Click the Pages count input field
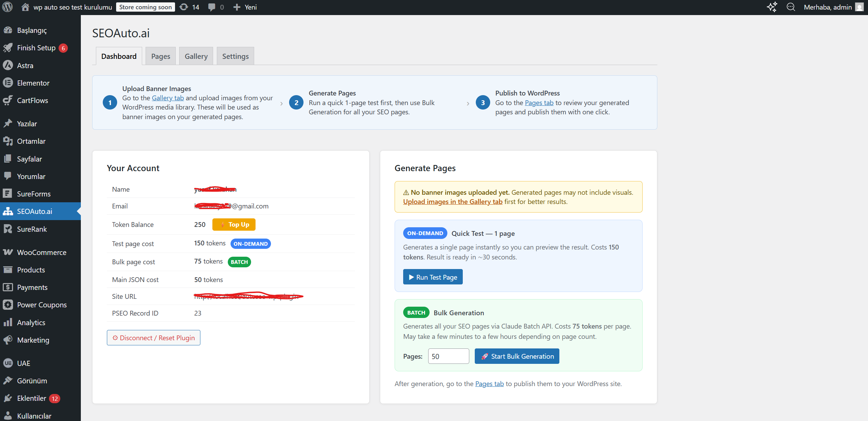The height and width of the screenshot is (421, 868). (448, 356)
